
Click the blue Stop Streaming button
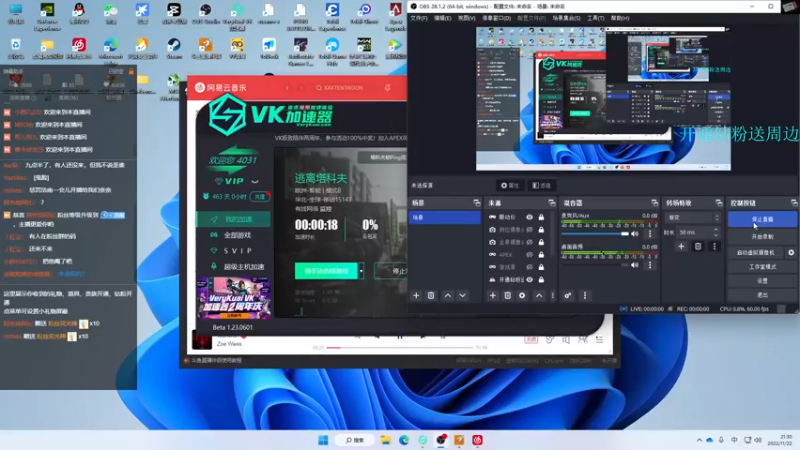[x=762, y=219]
